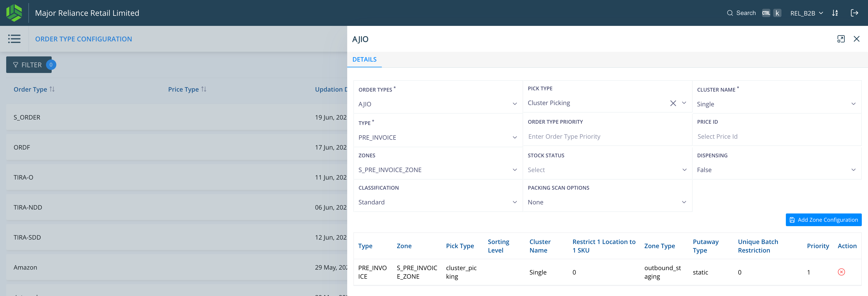Select the TIRA-O row
868x296 pixels.
pyautogui.click(x=176, y=177)
